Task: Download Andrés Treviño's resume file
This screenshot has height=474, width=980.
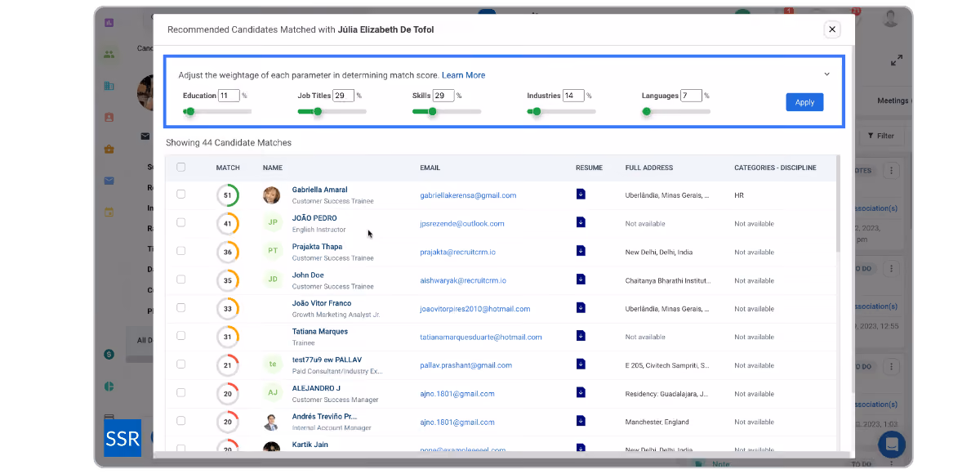Action: click(x=581, y=422)
